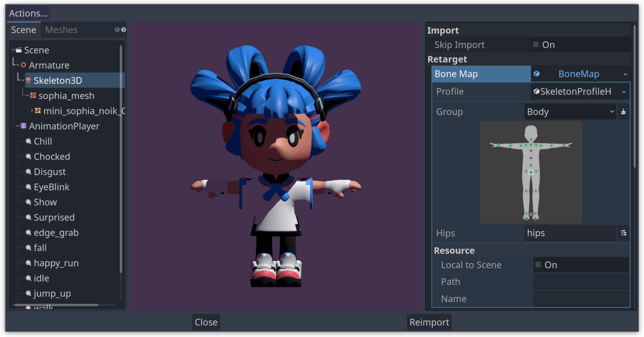Click the Armature node icon
Screen dimensions: 644x337
(x=23, y=65)
